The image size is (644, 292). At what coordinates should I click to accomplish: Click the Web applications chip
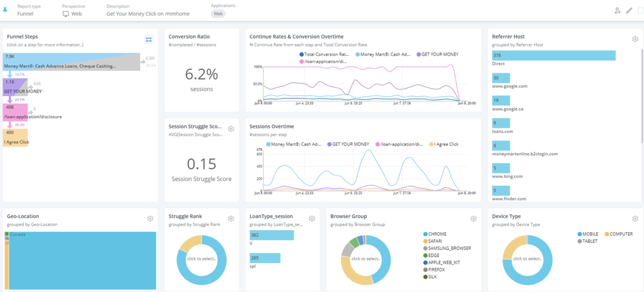[218, 14]
